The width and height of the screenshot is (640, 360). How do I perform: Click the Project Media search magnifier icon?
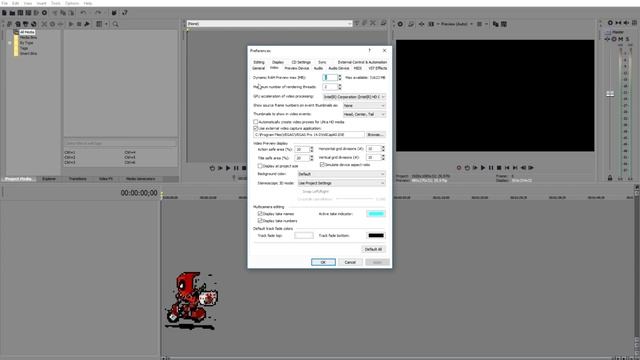pos(116,24)
